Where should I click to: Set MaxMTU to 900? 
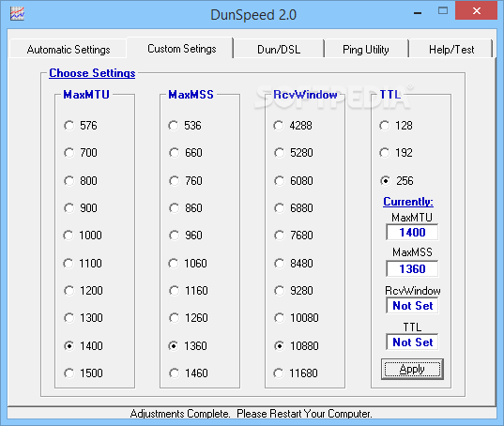point(81,208)
